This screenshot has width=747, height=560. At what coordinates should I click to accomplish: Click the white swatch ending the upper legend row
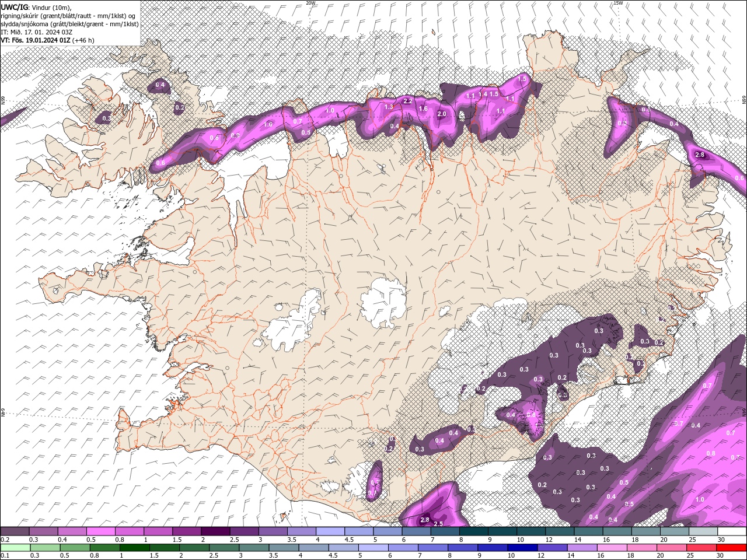pyautogui.click(x=732, y=531)
